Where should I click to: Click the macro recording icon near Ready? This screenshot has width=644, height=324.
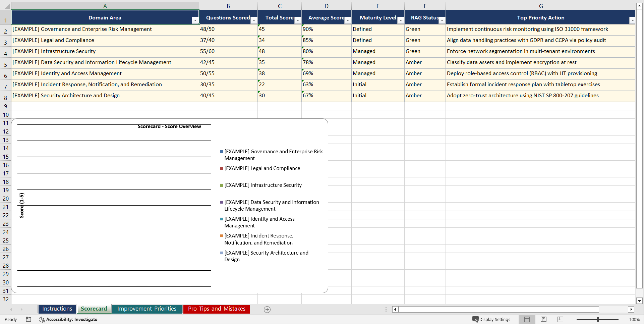[28, 319]
